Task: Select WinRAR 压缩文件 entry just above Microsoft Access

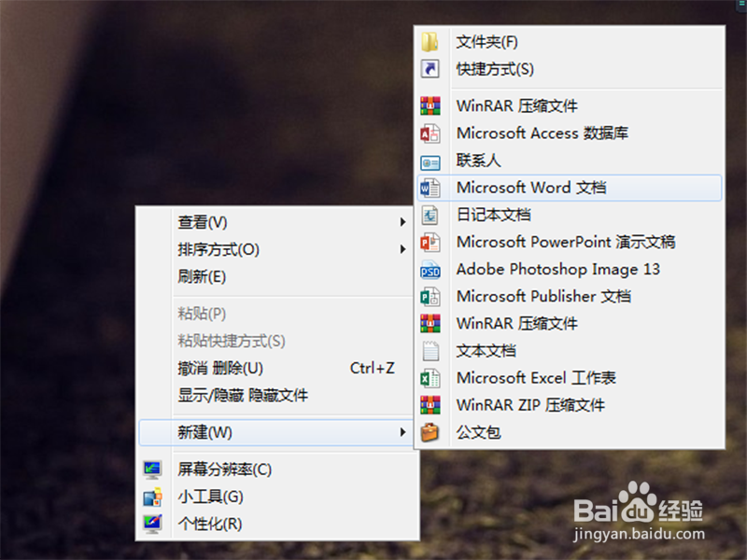Action: (x=570, y=105)
